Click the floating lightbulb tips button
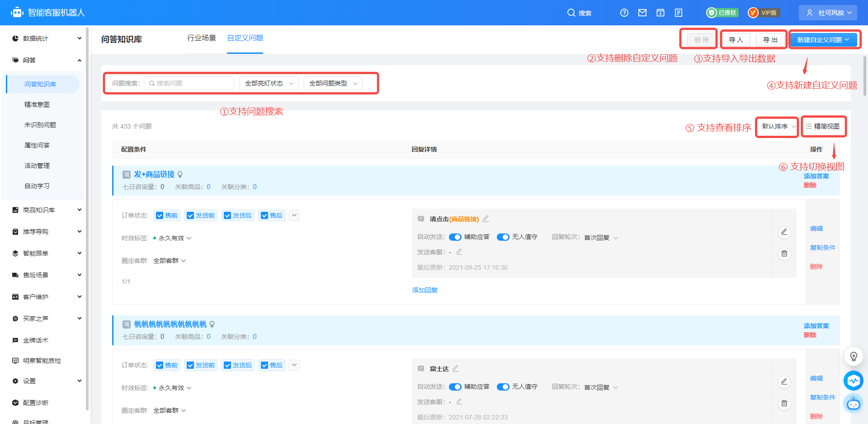The image size is (868, 424). point(854,357)
